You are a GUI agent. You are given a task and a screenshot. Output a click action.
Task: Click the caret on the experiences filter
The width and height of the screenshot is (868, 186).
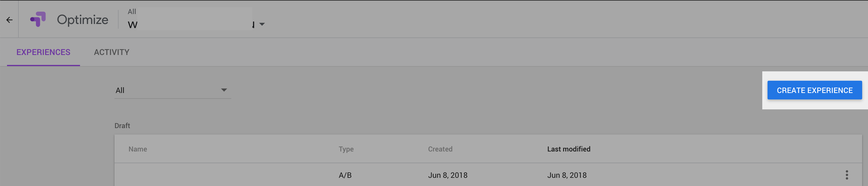[224, 90]
